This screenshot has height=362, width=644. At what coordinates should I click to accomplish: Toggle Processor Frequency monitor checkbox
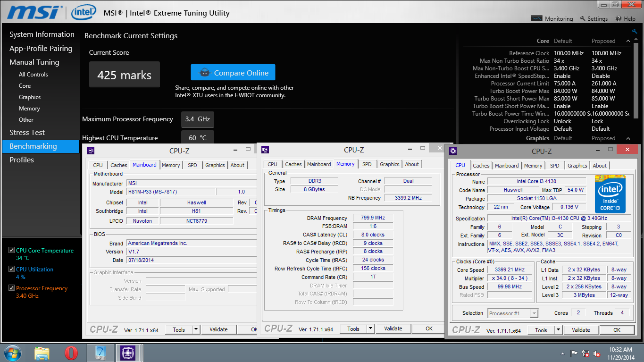12,288
